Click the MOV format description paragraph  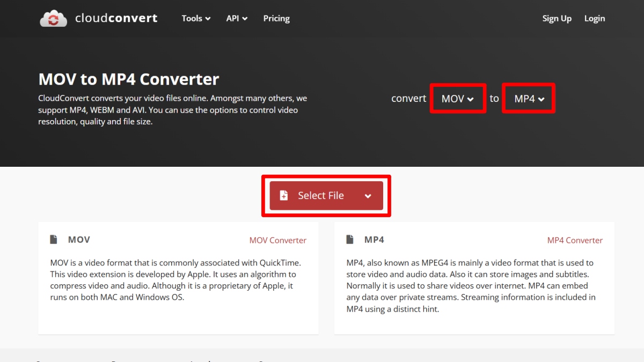[176, 280]
